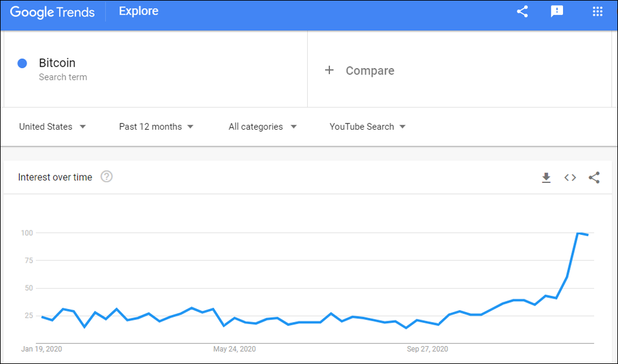Click the plus icon beside Compare
618x364 pixels.
click(329, 70)
